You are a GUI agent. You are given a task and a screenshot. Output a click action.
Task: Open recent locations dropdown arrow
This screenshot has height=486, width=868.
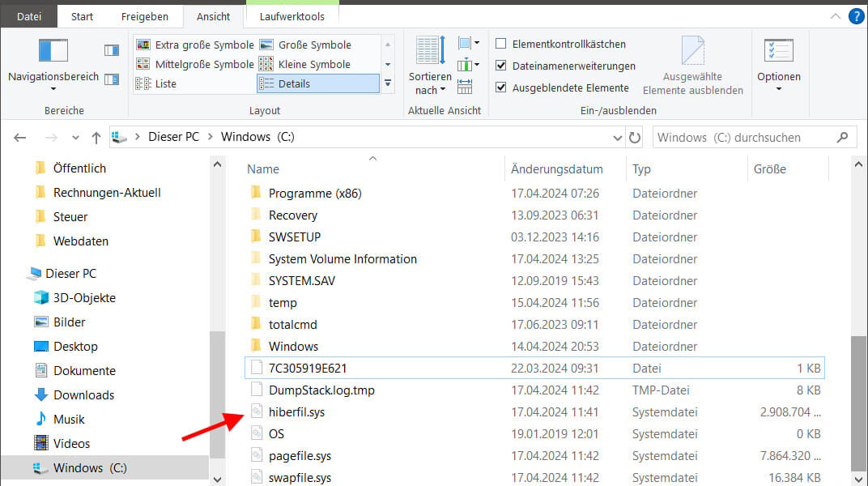point(75,137)
